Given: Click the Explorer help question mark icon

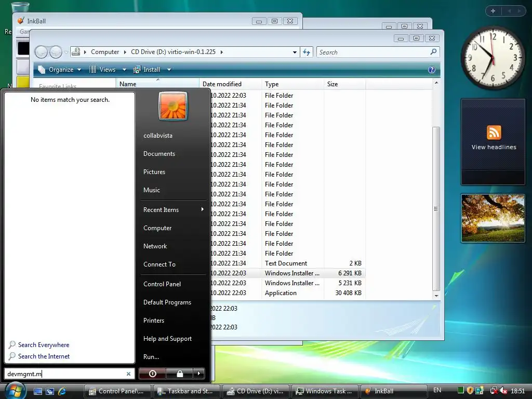Looking at the screenshot, I should pos(431,70).
